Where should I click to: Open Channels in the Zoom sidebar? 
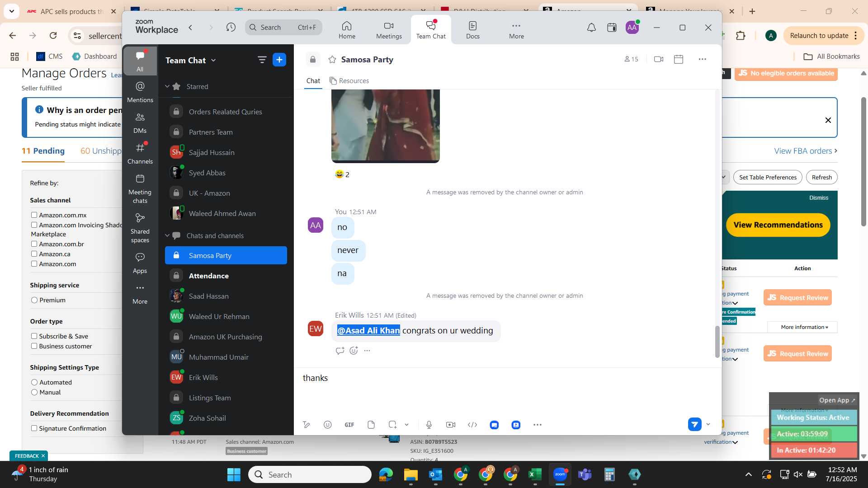point(140,153)
